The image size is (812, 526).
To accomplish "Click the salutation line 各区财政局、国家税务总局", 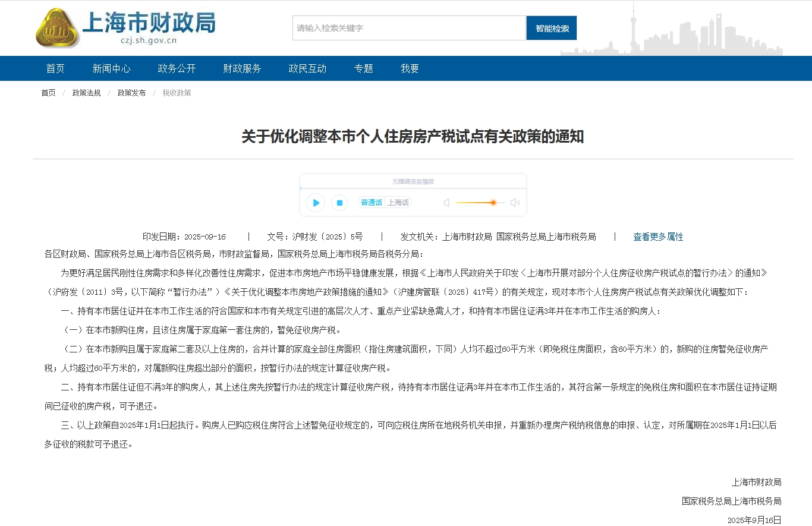I will (x=234, y=254).
